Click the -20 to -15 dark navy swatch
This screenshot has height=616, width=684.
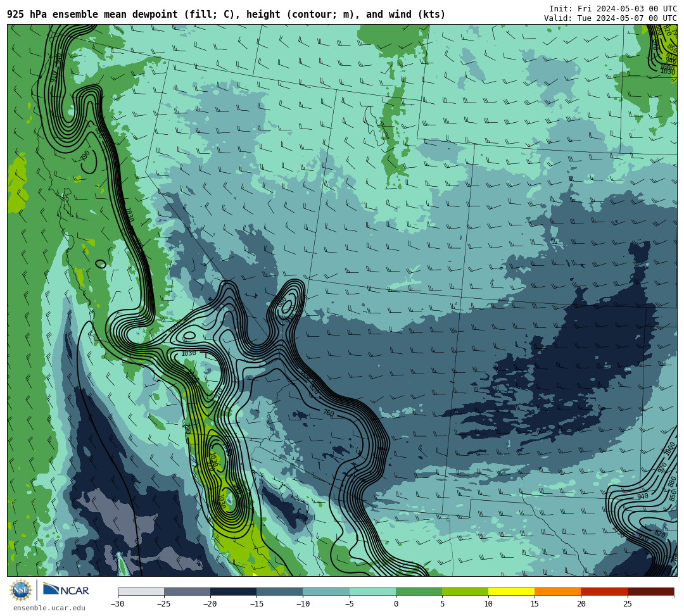coord(233,591)
